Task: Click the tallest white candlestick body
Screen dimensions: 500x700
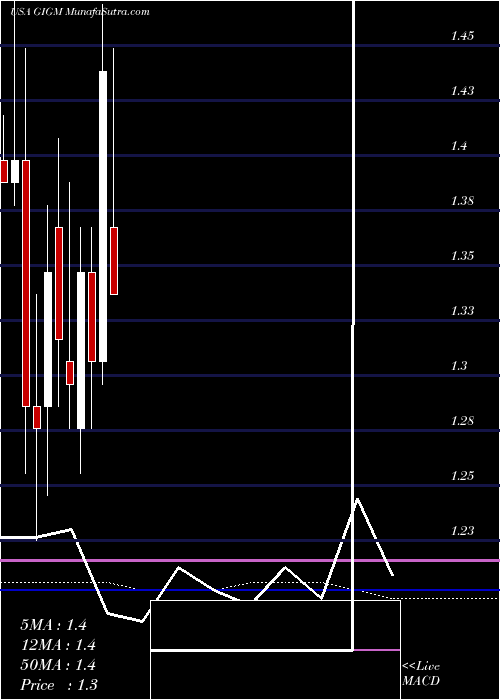Action: point(103,216)
